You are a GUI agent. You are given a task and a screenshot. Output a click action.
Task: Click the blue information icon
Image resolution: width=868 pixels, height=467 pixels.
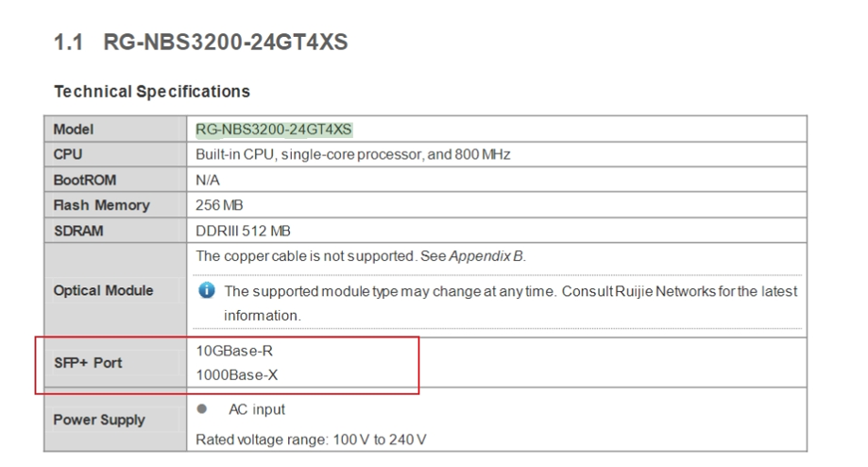tap(207, 289)
